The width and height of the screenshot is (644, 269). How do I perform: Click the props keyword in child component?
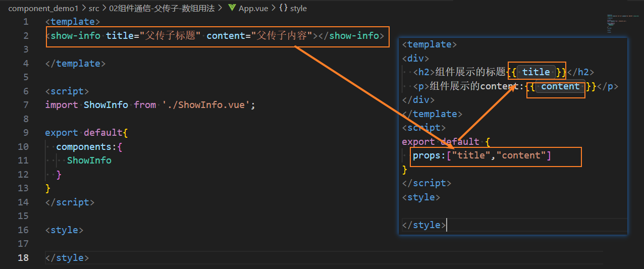pyautogui.click(x=427, y=155)
